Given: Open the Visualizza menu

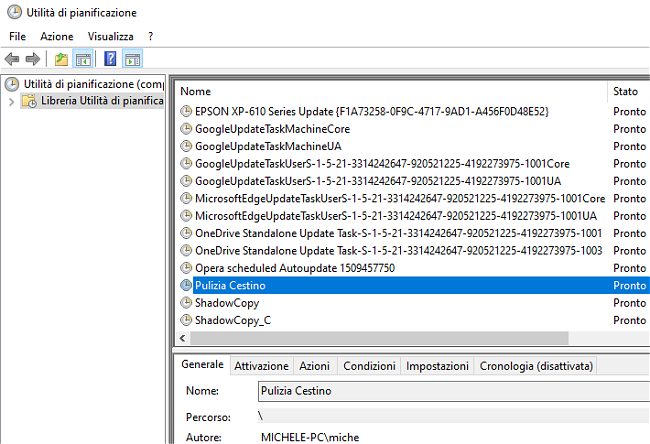Looking at the screenshot, I should tap(111, 36).
